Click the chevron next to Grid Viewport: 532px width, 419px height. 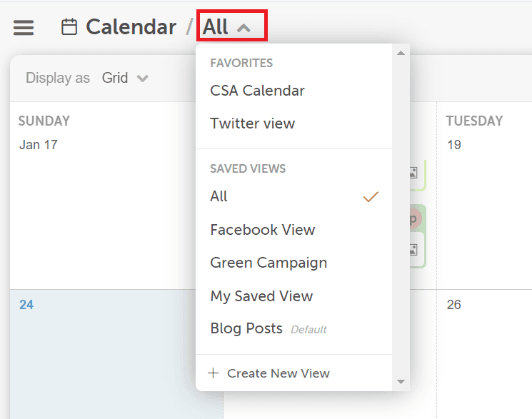143,79
